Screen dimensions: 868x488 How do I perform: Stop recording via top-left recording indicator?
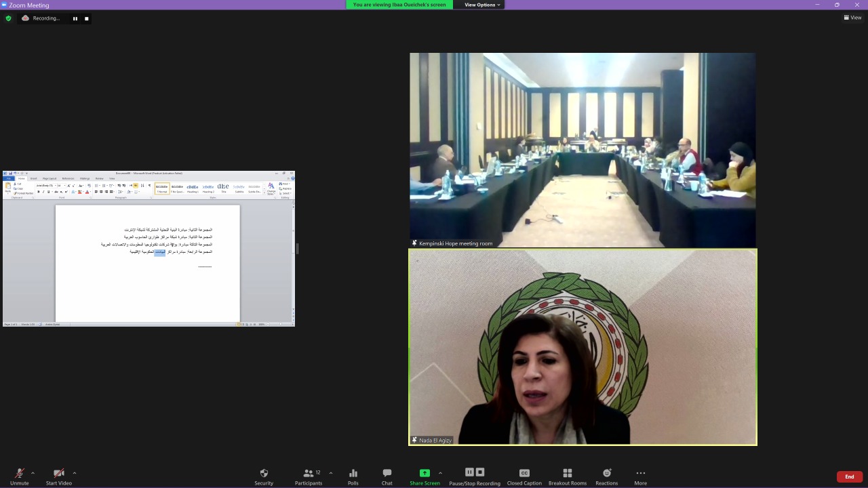tap(86, 18)
